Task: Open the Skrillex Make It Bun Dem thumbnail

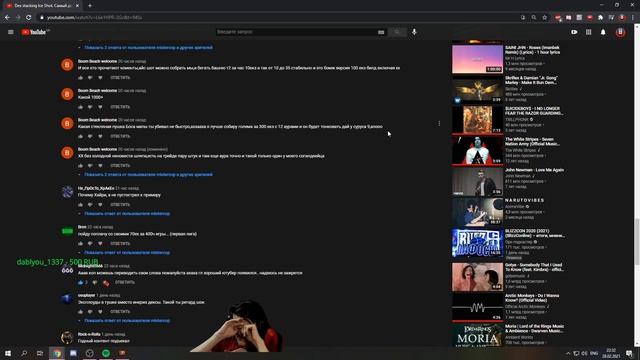Action: coord(477,89)
